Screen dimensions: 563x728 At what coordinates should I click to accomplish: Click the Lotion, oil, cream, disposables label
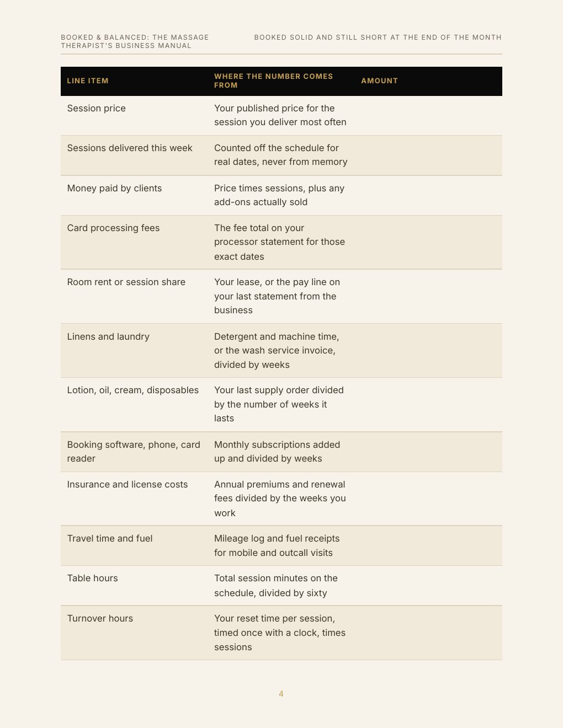point(132,390)
